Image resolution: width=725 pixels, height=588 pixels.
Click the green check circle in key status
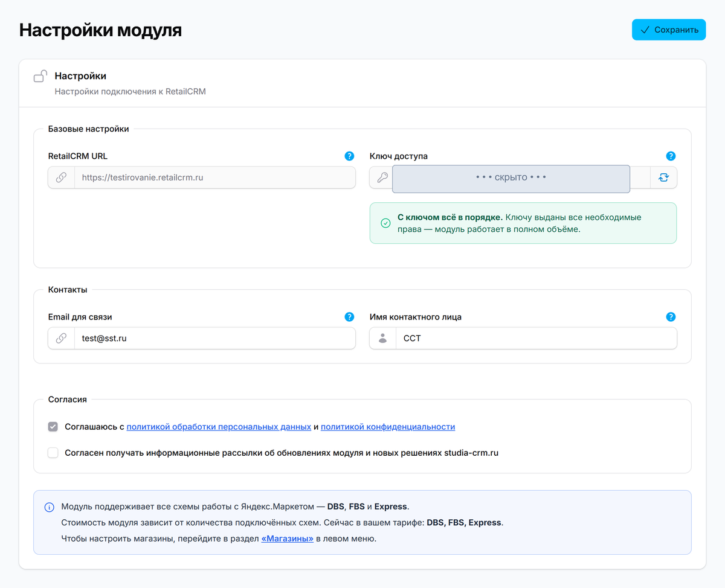385,223
